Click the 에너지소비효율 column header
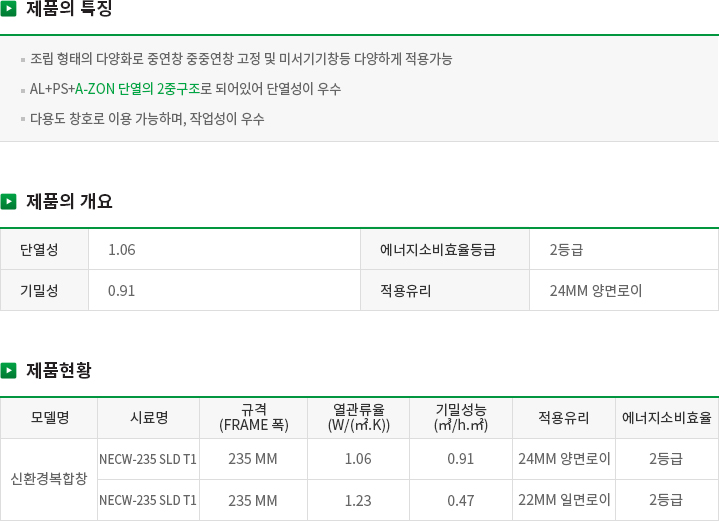The image size is (719, 522). (x=667, y=417)
